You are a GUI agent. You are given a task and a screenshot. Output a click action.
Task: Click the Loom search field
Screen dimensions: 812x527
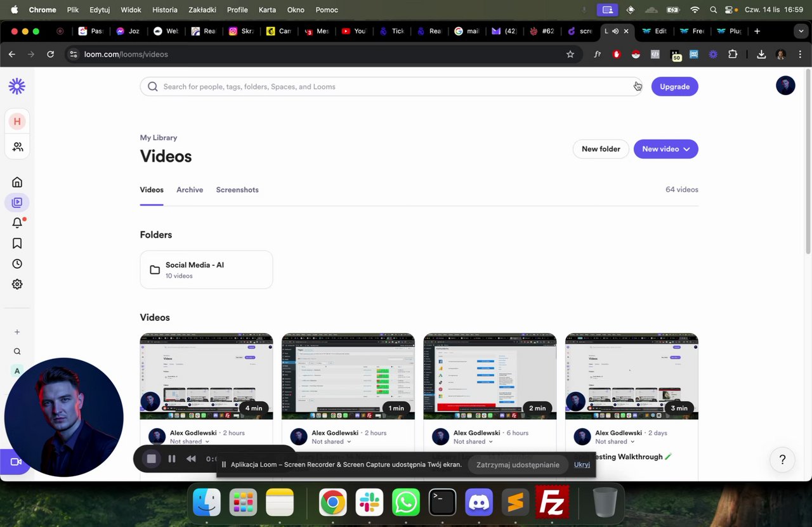(x=391, y=86)
